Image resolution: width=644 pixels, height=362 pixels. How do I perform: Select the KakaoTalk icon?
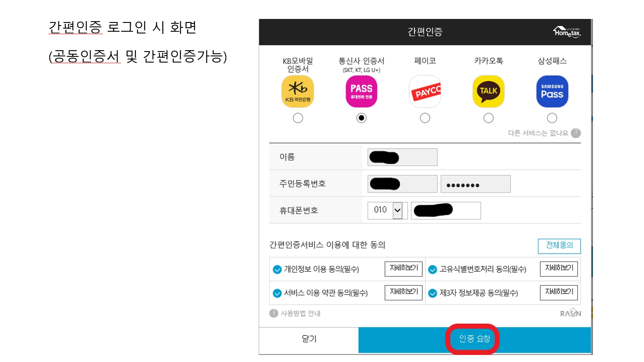point(488,92)
